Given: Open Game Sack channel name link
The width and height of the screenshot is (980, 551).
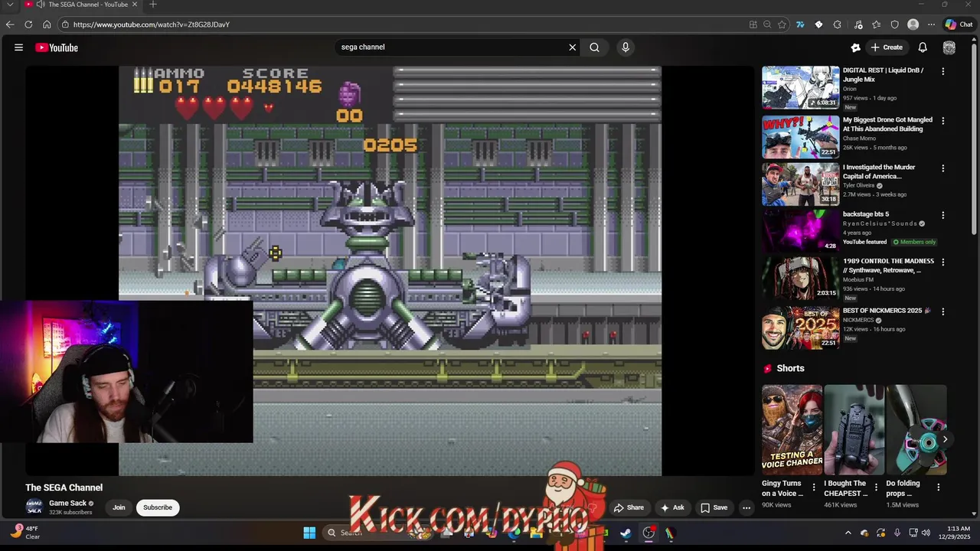Looking at the screenshot, I should click(x=67, y=503).
